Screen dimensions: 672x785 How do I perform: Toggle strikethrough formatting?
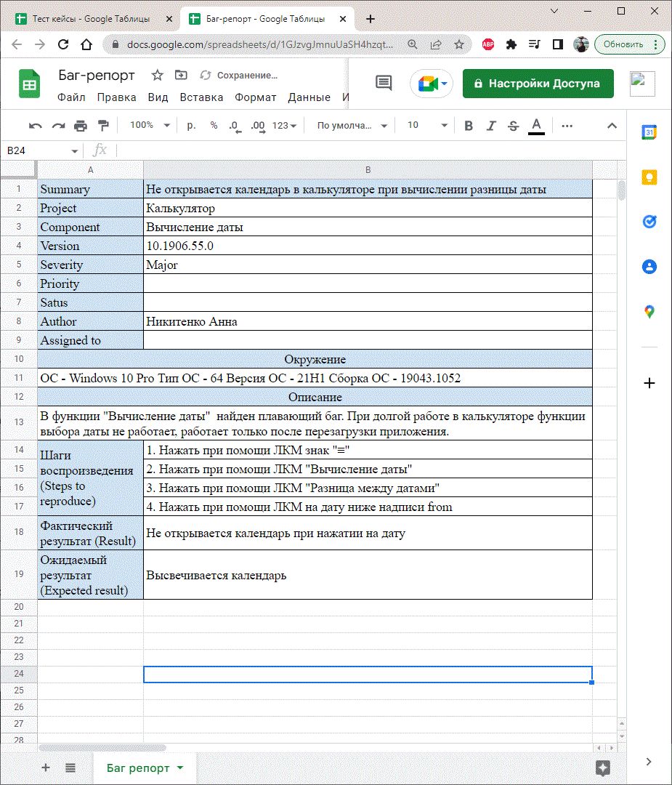(x=513, y=126)
